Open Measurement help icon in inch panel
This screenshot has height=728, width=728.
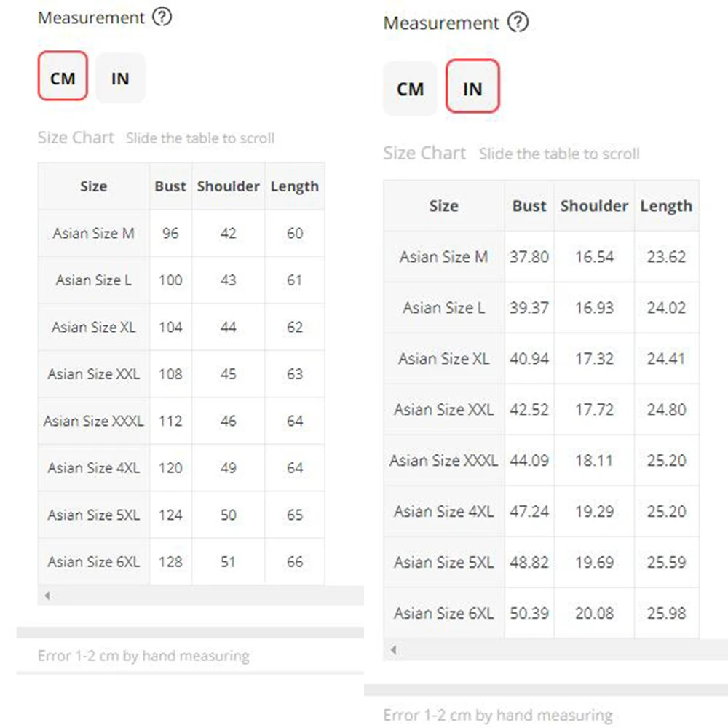click(518, 23)
